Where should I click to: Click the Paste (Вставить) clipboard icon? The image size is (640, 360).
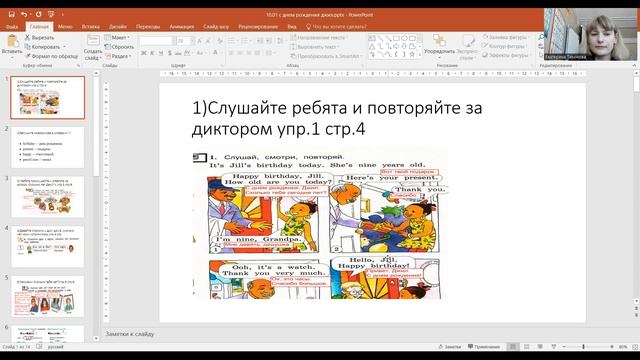pos(12,41)
